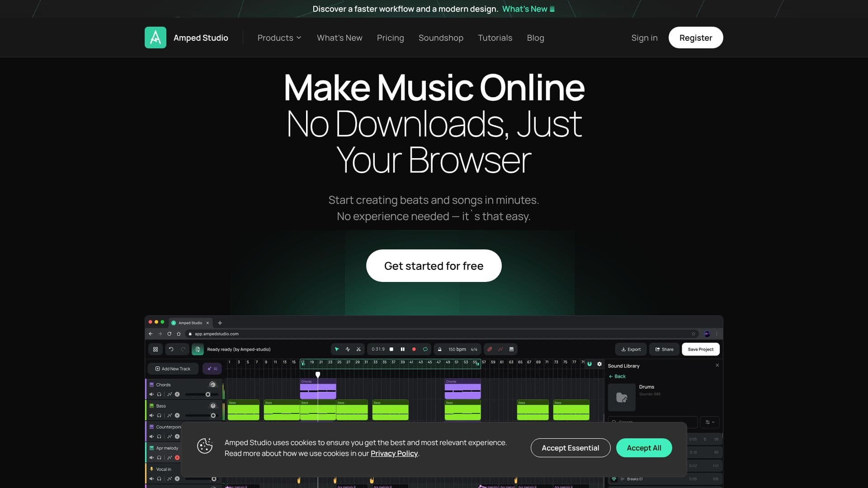The image size is (868, 488).
Task: Click the Share button
Action: click(664, 349)
